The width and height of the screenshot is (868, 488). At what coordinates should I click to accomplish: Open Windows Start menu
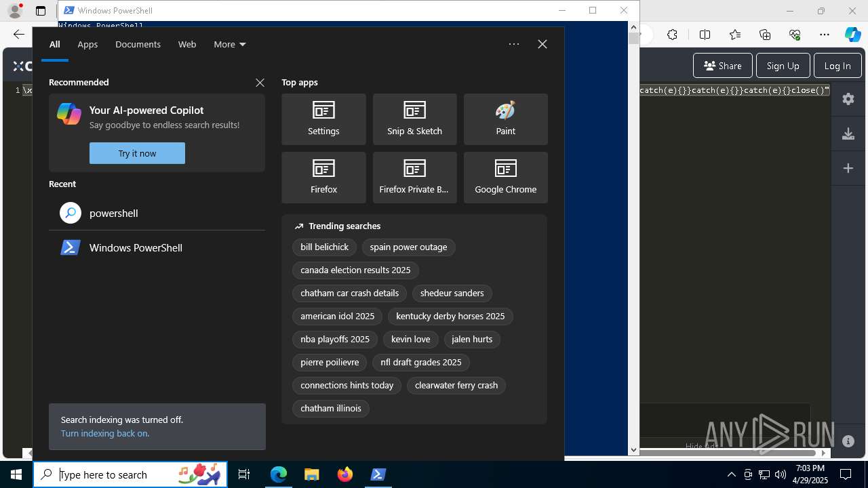16,474
